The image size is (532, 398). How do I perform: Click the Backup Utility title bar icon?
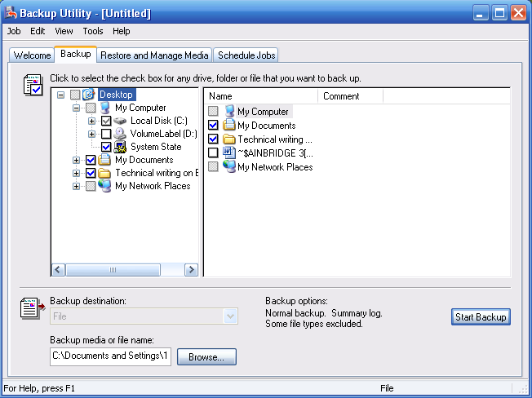[11, 13]
